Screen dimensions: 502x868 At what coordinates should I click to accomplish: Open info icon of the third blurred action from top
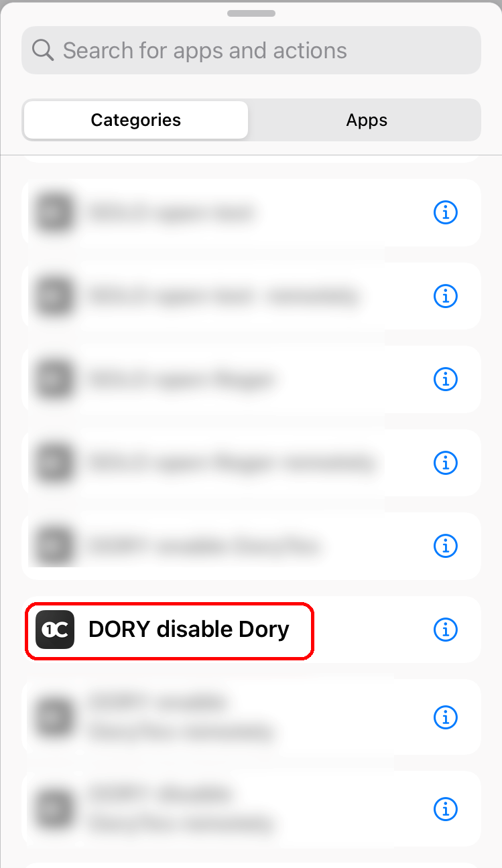click(445, 379)
